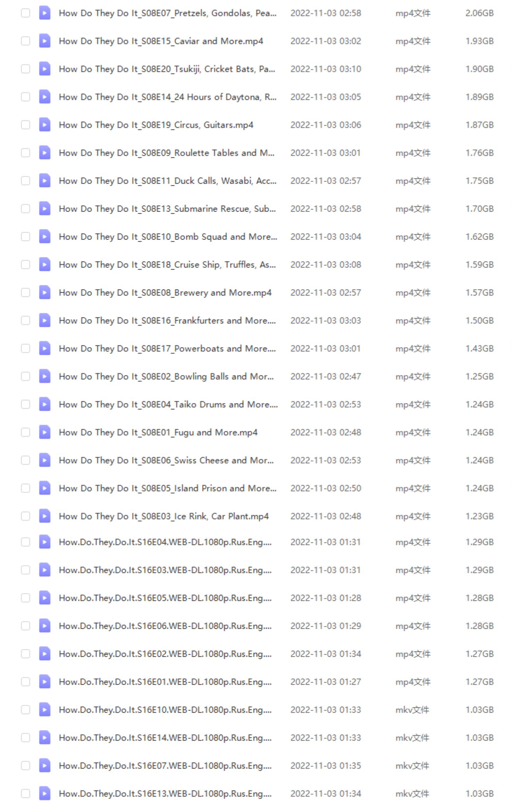
Task: Click the video icon for S08E03 Ice Rink file
Action: point(44,517)
